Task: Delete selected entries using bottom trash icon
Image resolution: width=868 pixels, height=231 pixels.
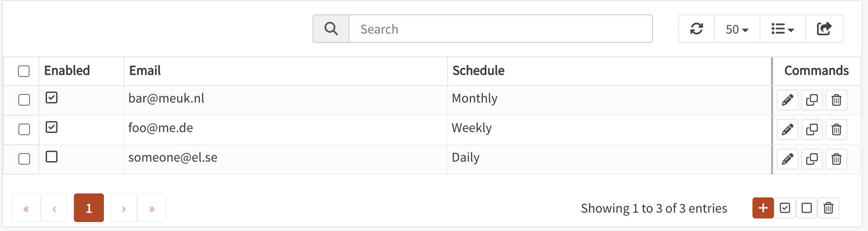Action: click(x=828, y=208)
